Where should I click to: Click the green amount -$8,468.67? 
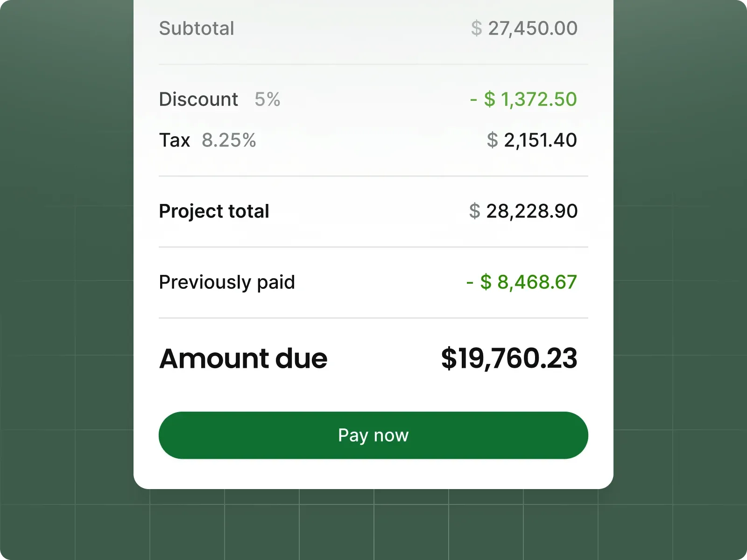[521, 282]
